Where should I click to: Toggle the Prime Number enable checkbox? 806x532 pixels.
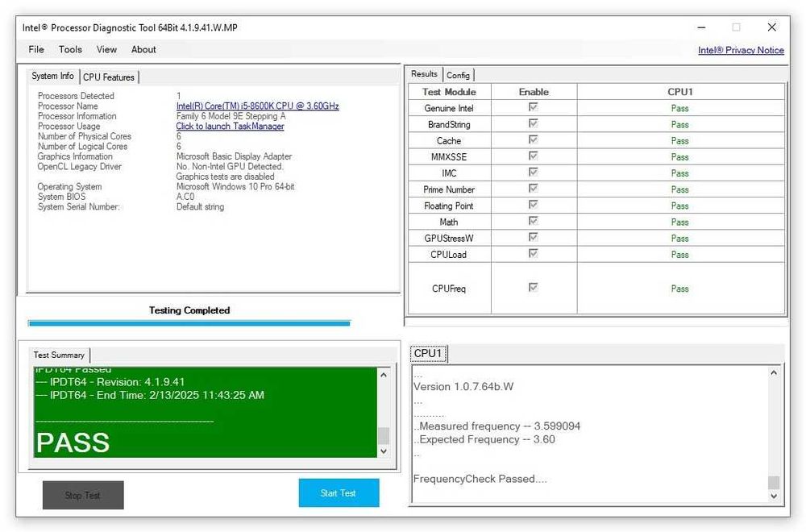[x=533, y=188]
